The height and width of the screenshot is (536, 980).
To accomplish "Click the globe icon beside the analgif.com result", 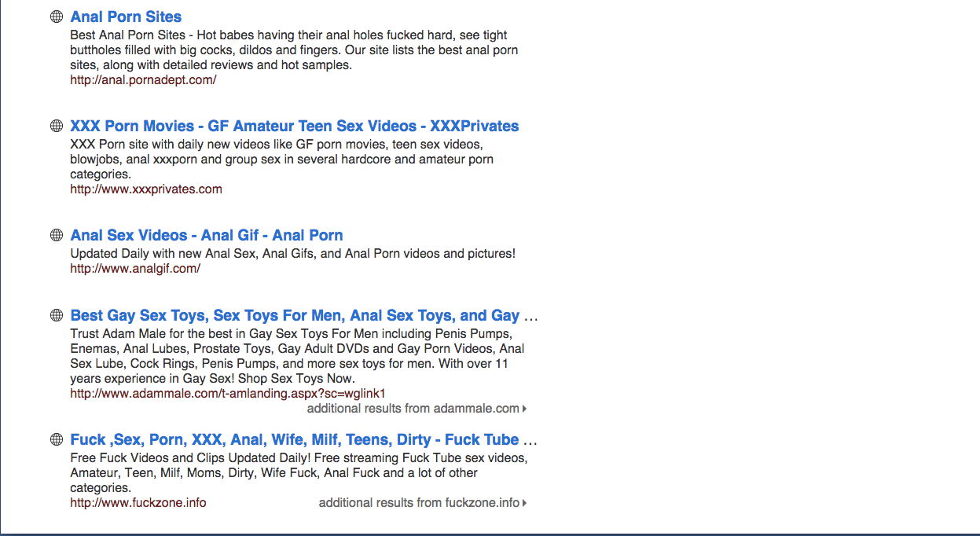I will click(56, 235).
